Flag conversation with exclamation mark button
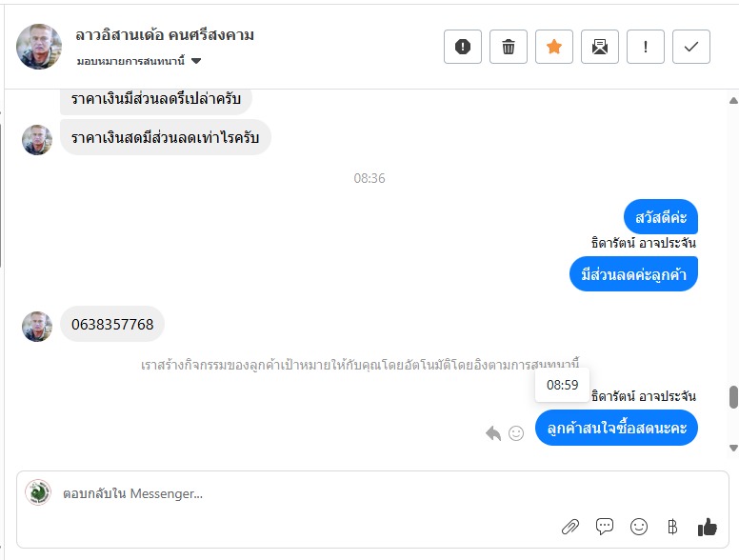Viewport: 739px width, 560px height. pos(646,47)
